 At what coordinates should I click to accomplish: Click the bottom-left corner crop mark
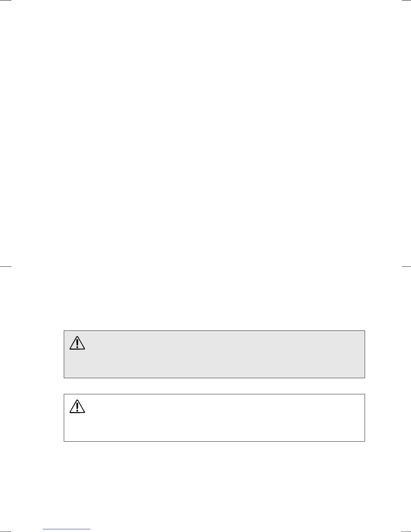coord(6,531)
